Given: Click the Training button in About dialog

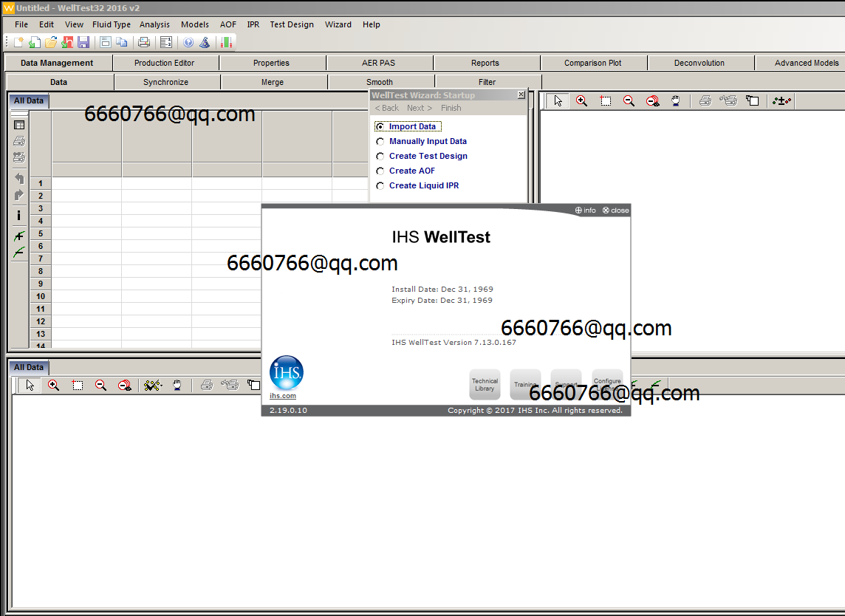Looking at the screenshot, I should [525, 384].
